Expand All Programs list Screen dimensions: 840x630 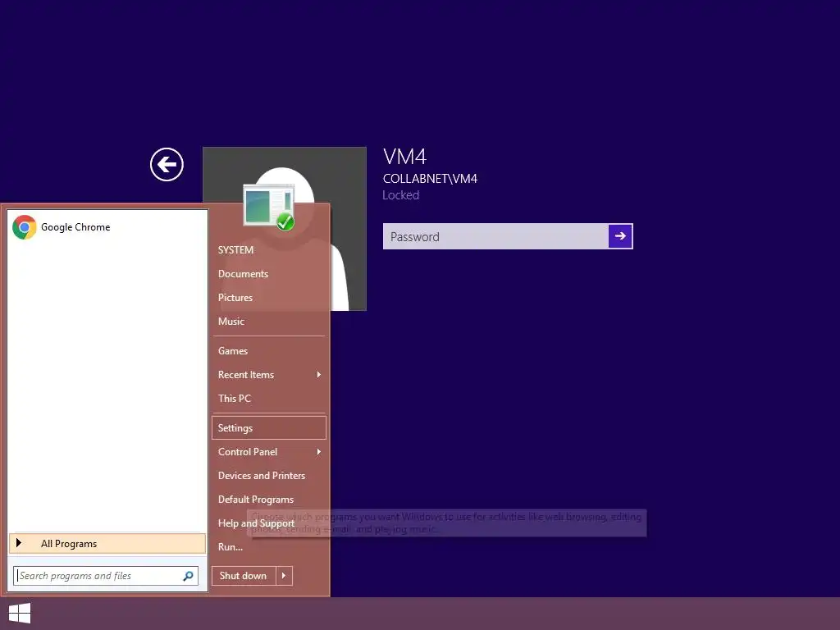pyautogui.click(x=107, y=544)
